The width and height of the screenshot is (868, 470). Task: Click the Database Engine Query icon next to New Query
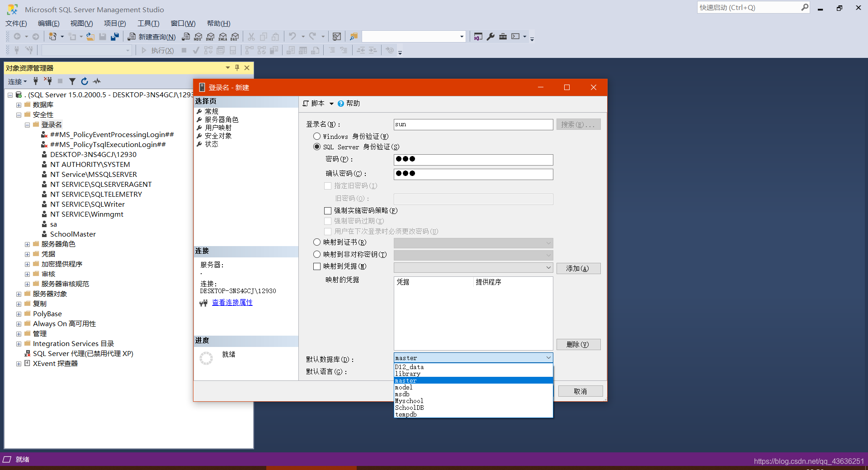(x=186, y=37)
